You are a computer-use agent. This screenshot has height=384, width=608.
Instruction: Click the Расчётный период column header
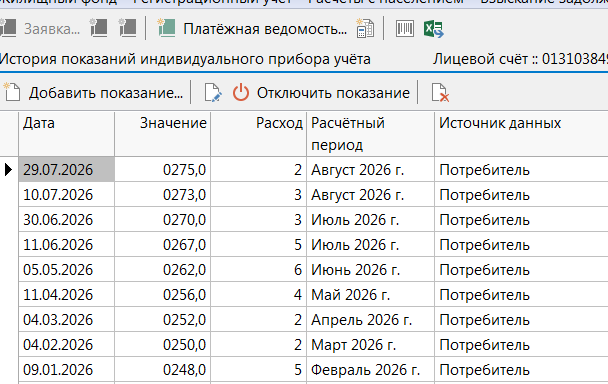[x=370, y=134]
